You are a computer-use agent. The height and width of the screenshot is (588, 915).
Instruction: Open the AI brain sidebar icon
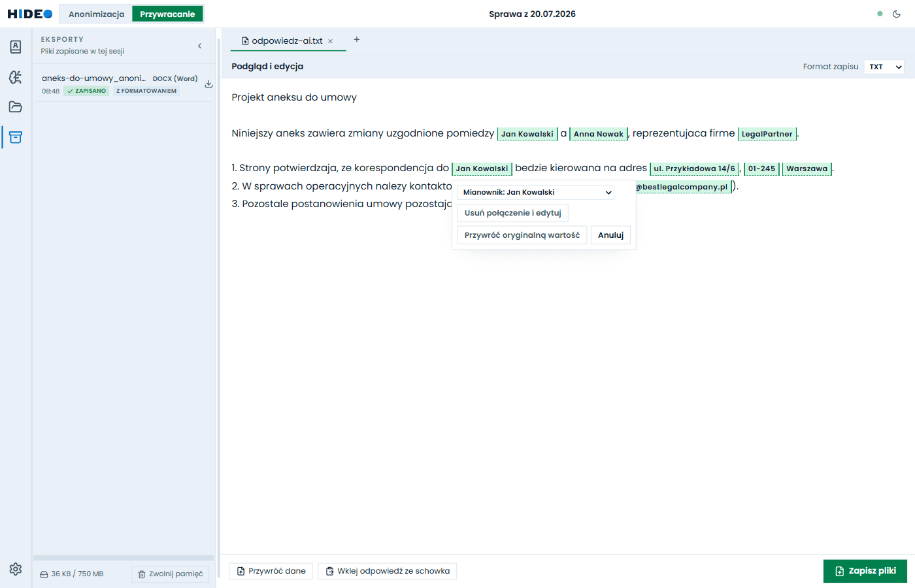pos(16,77)
